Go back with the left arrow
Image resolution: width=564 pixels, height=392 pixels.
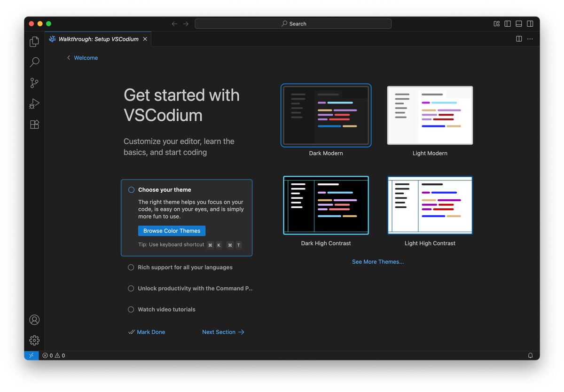click(x=174, y=24)
